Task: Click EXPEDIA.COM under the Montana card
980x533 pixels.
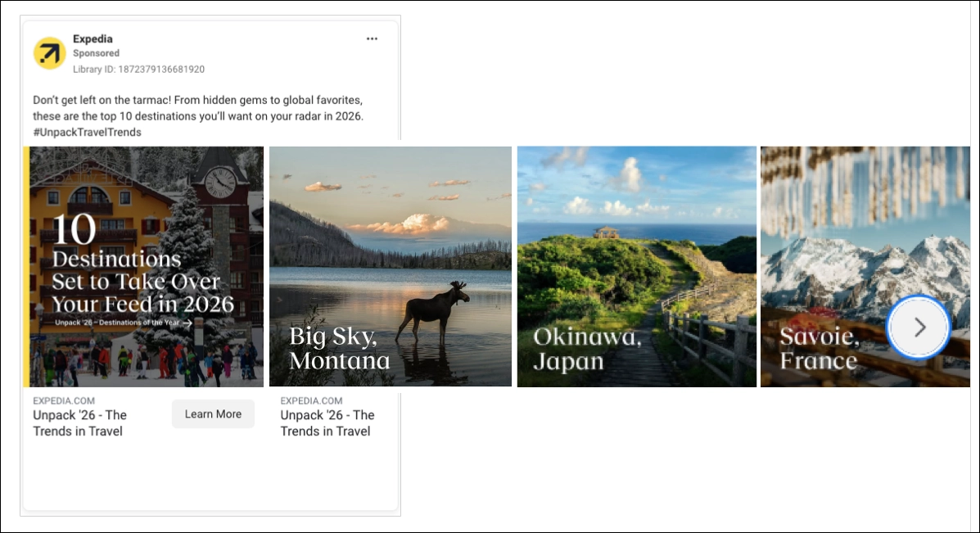Action: point(311,400)
